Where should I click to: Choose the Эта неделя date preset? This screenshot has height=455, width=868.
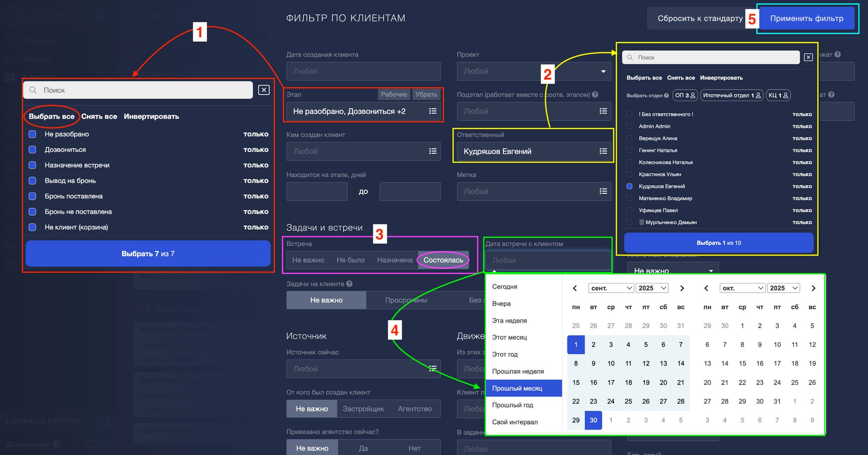click(x=524, y=320)
